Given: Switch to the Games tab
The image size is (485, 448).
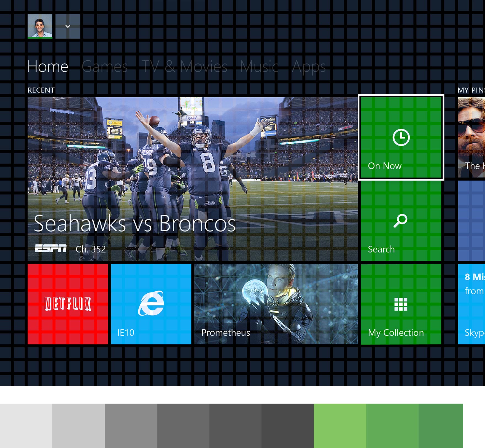Looking at the screenshot, I should [104, 67].
